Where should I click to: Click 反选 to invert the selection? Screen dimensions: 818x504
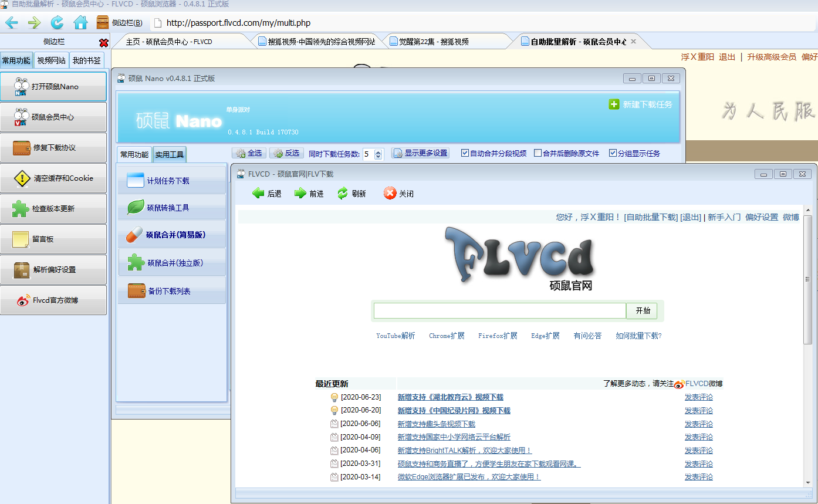[x=286, y=153]
